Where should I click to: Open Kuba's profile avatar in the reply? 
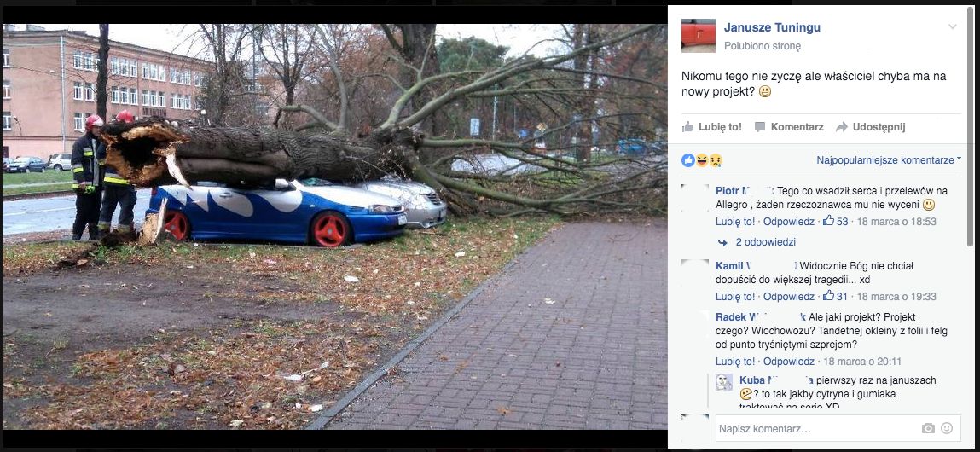pyautogui.click(x=724, y=382)
